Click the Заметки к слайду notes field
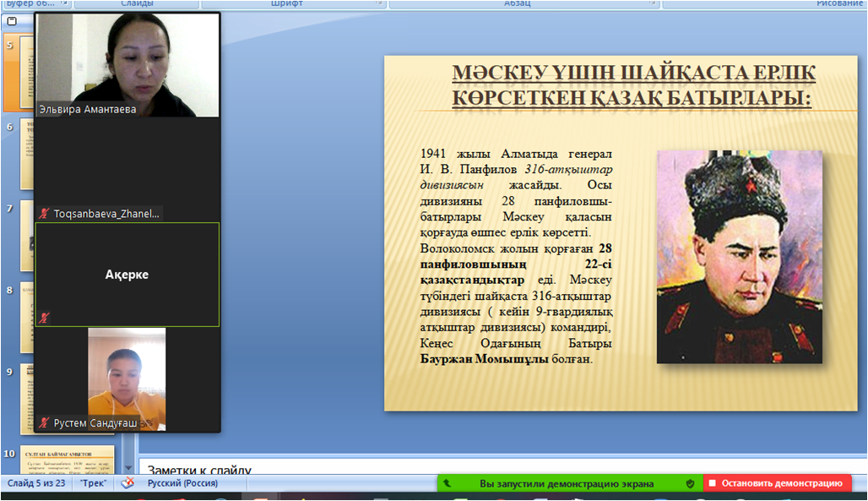868x501 pixels. point(498,468)
